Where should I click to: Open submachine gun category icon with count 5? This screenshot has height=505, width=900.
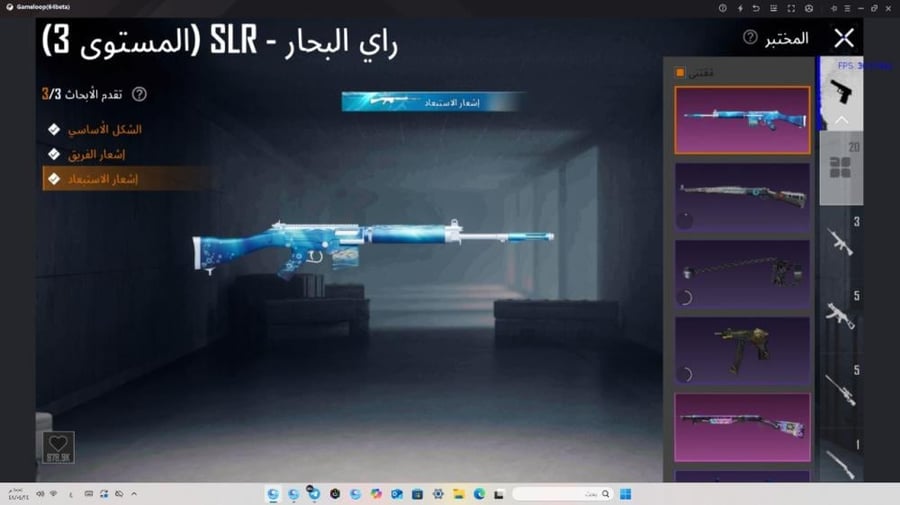[841, 316]
